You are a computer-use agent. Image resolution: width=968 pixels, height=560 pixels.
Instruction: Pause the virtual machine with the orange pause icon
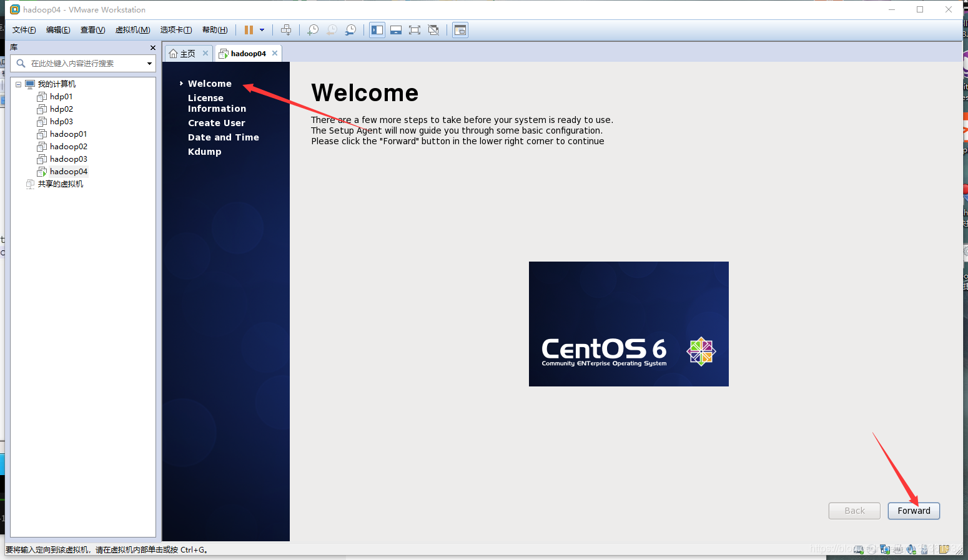tap(249, 30)
